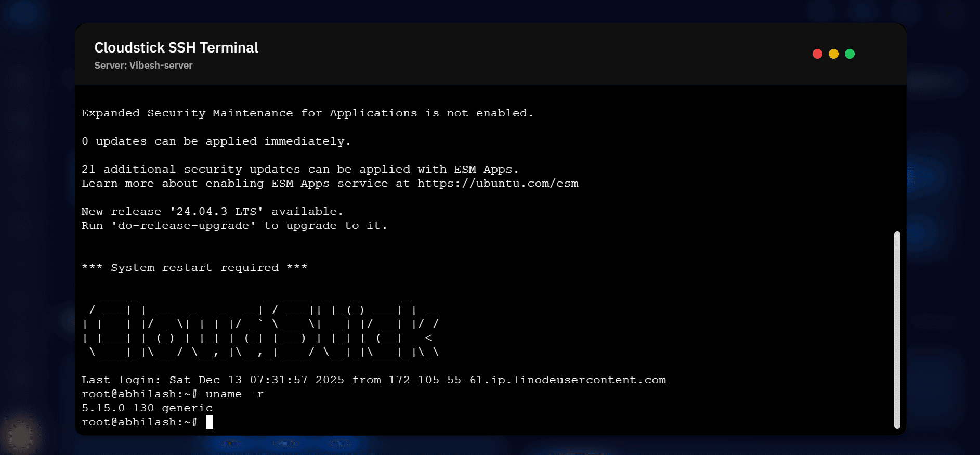Click the green window control dot
This screenshot has height=455, width=980.
point(850,54)
